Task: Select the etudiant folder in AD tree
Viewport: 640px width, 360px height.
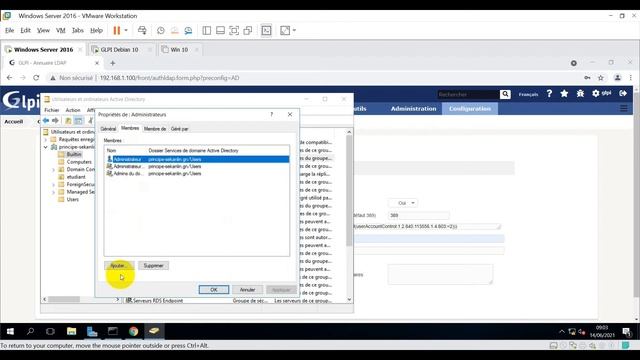Action: (x=72, y=177)
